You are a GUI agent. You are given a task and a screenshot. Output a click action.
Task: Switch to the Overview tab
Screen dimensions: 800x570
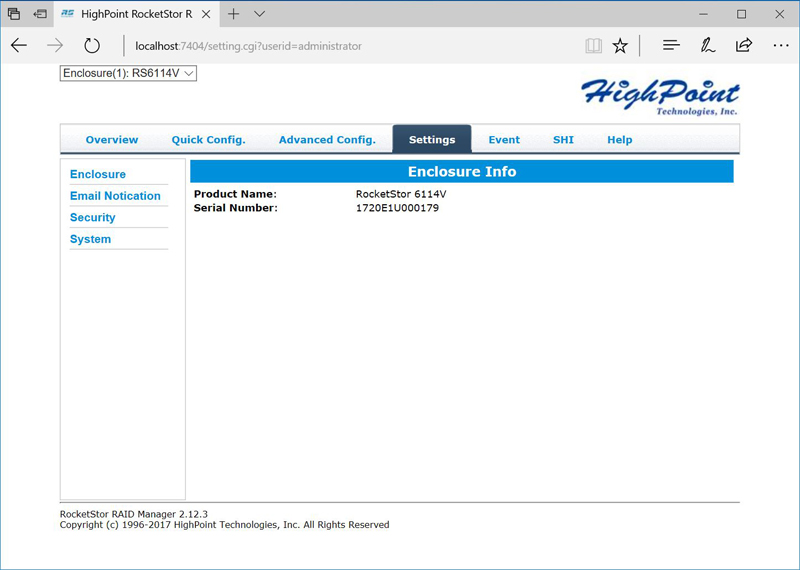tap(112, 140)
